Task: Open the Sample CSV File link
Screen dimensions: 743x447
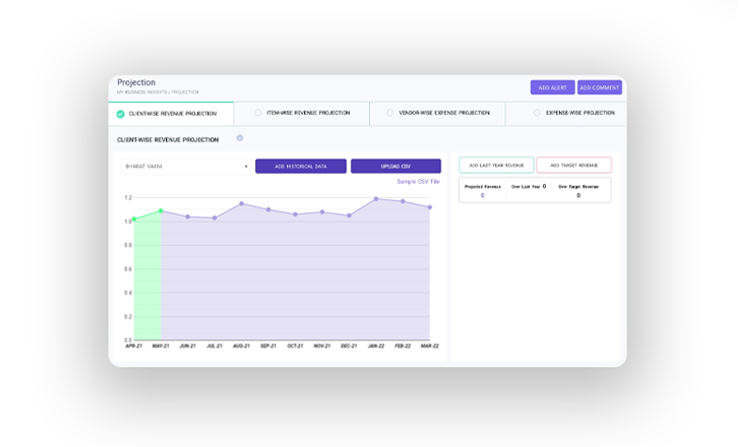Action: coord(418,181)
